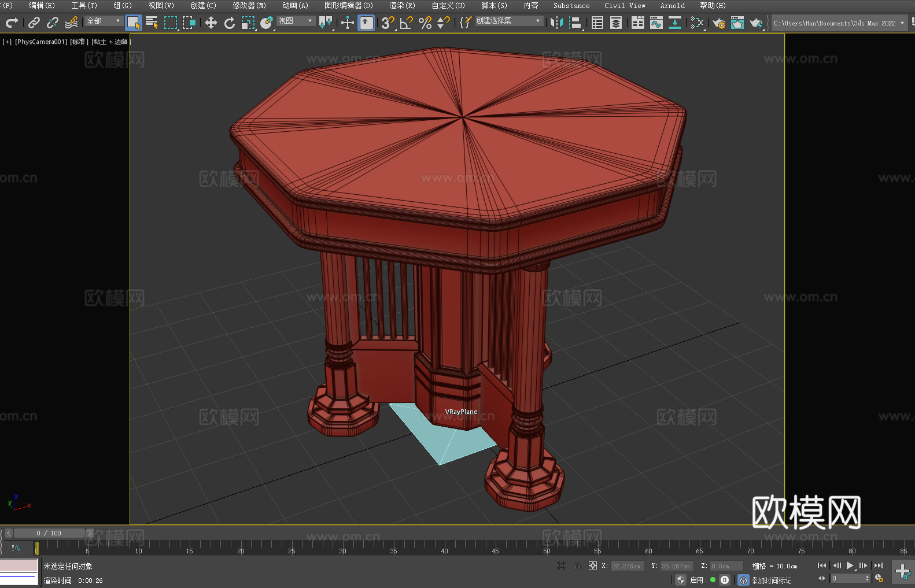Choose the Rectangular Selection Region tool
The image size is (915, 588).
tap(171, 23)
